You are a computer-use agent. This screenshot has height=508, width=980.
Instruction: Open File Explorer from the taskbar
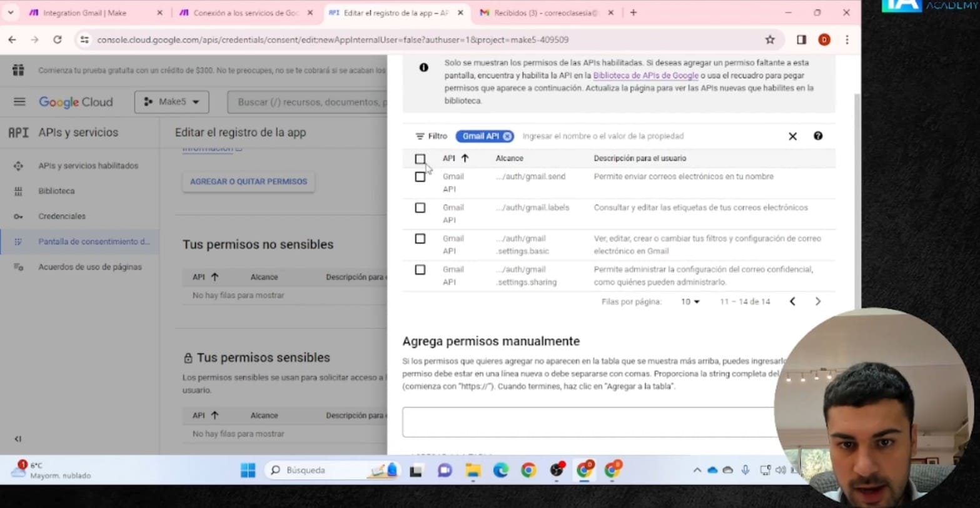tap(473, 470)
